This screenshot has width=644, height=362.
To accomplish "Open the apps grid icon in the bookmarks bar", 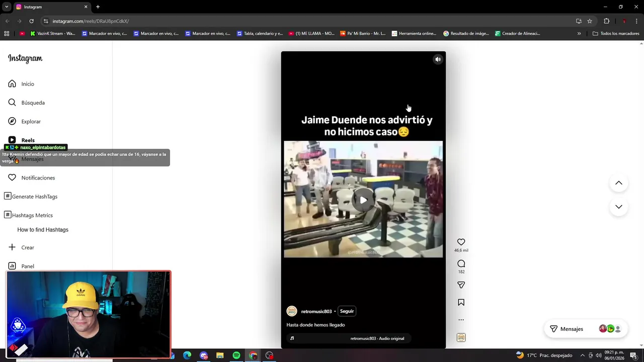I will (x=7, y=34).
